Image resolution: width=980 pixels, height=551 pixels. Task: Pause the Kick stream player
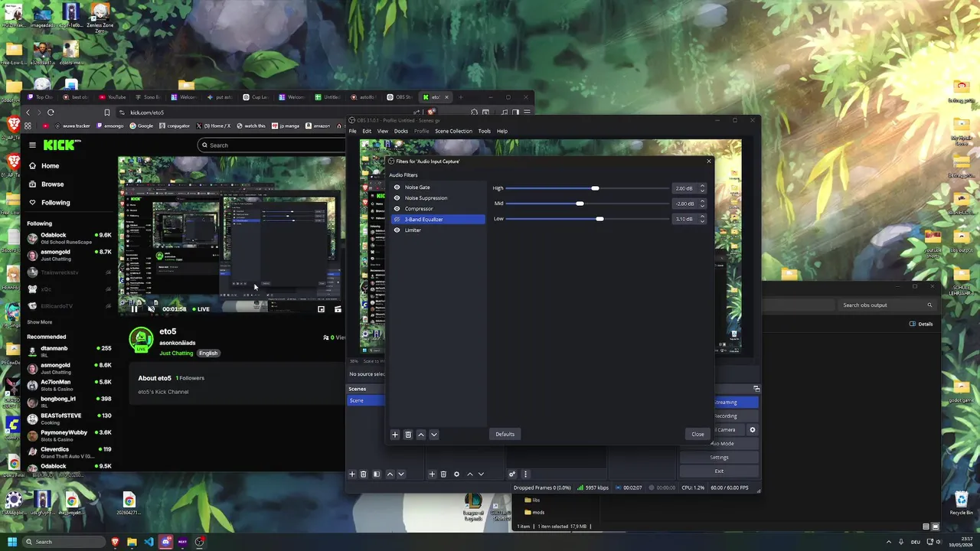[134, 309]
